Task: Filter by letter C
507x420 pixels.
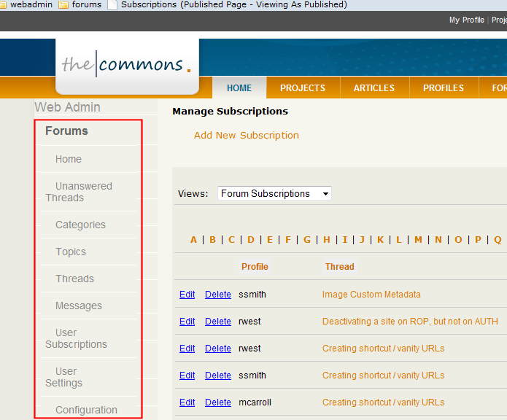Action: [231, 240]
